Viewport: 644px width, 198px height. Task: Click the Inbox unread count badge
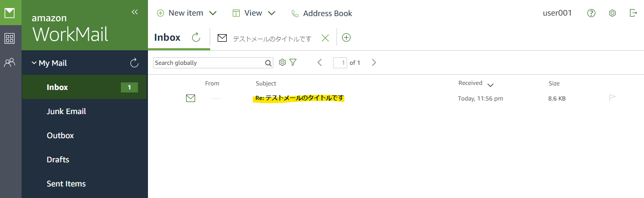129,87
